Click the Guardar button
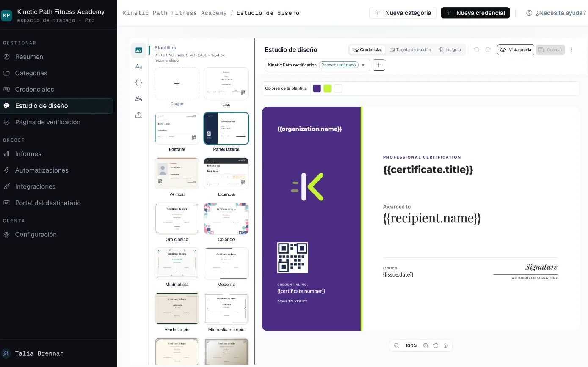This screenshot has width=588, height=367. 550,50
